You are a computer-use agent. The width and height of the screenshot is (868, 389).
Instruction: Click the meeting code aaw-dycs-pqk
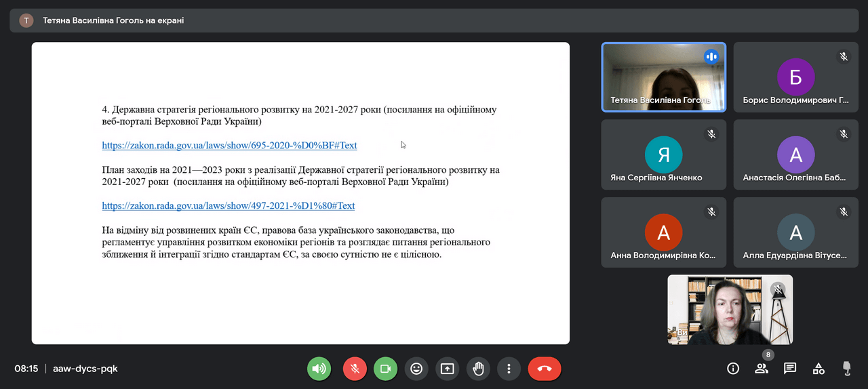[x=85, y=369]
